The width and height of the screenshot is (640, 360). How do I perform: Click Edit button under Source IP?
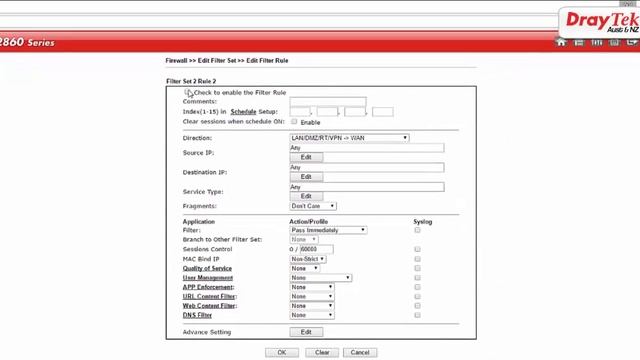coord(306,158)
